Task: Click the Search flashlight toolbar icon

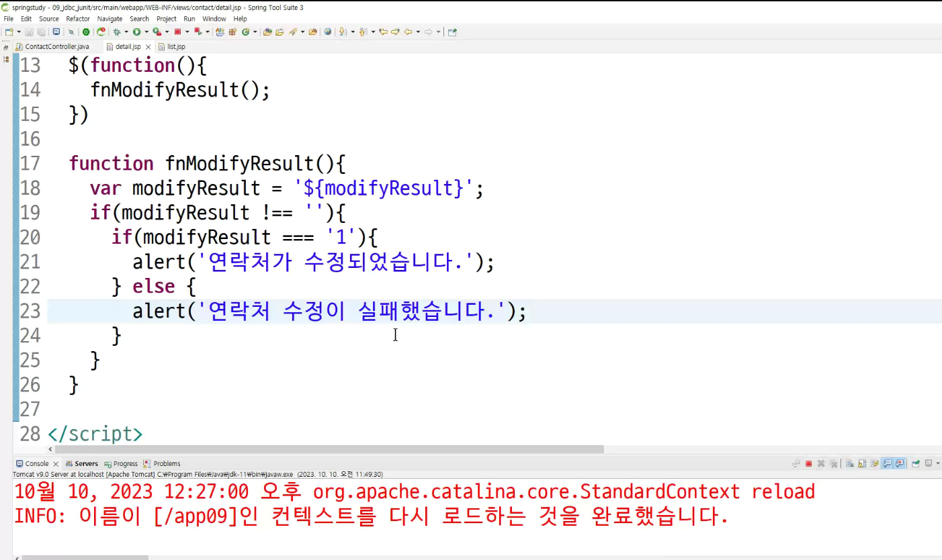Action: (x=292, y=32)
